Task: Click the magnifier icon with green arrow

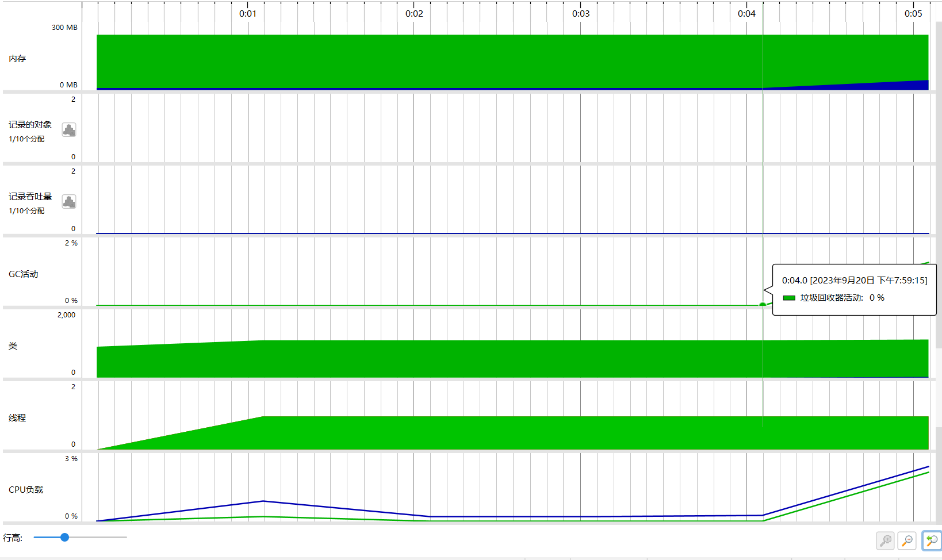Action: 932,540
